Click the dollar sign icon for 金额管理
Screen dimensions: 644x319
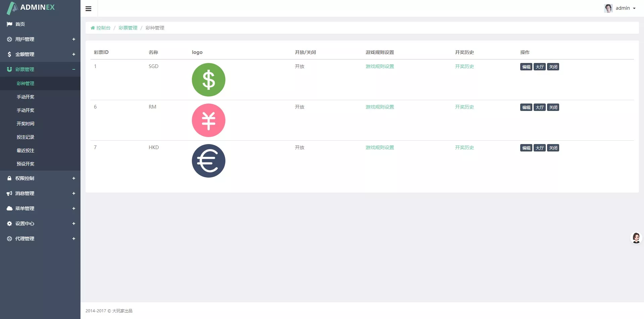pos(9,54)
